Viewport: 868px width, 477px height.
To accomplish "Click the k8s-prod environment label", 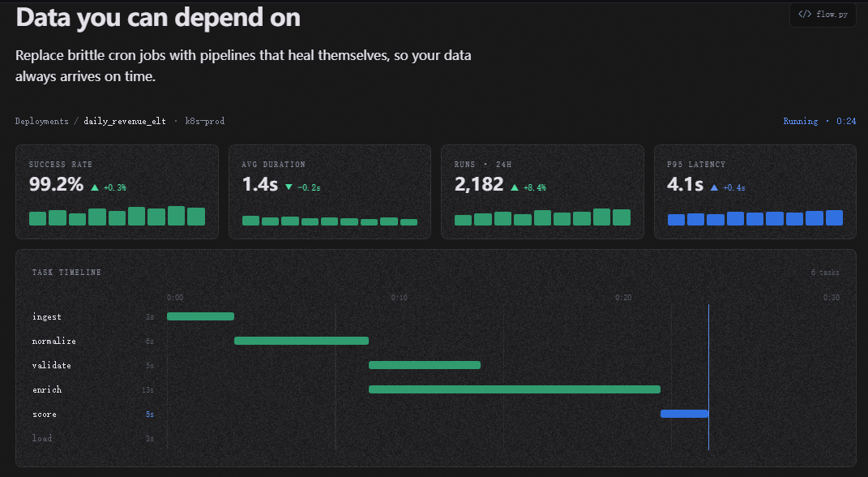I will click(205, 122).
